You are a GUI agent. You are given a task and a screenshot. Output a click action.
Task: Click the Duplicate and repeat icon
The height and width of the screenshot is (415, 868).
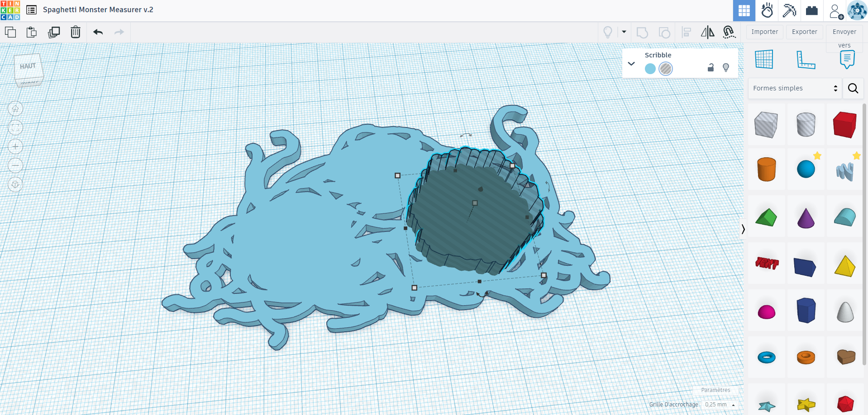[54, 32]
